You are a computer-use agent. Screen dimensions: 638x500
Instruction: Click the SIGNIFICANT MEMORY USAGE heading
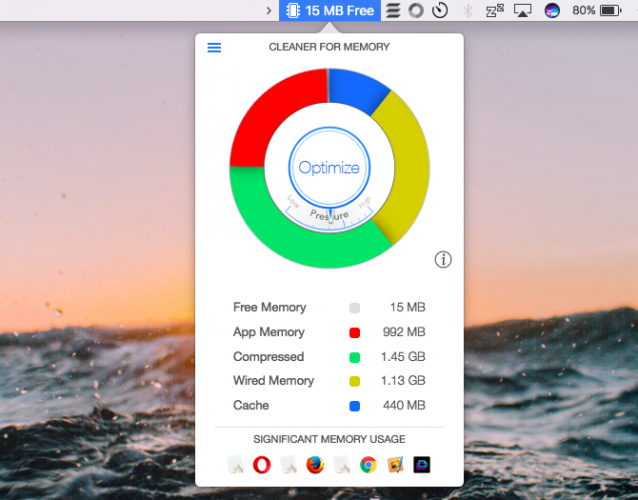pyautogui.click(x=329, y=439)
